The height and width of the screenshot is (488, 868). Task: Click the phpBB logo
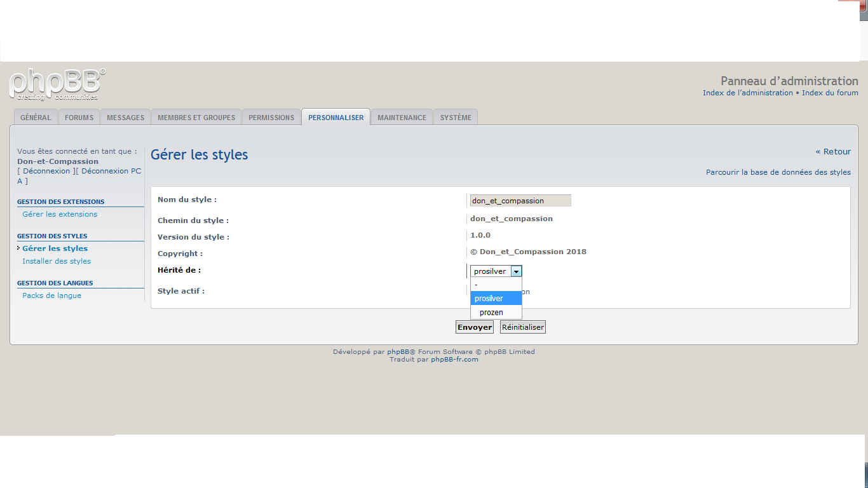57,85
